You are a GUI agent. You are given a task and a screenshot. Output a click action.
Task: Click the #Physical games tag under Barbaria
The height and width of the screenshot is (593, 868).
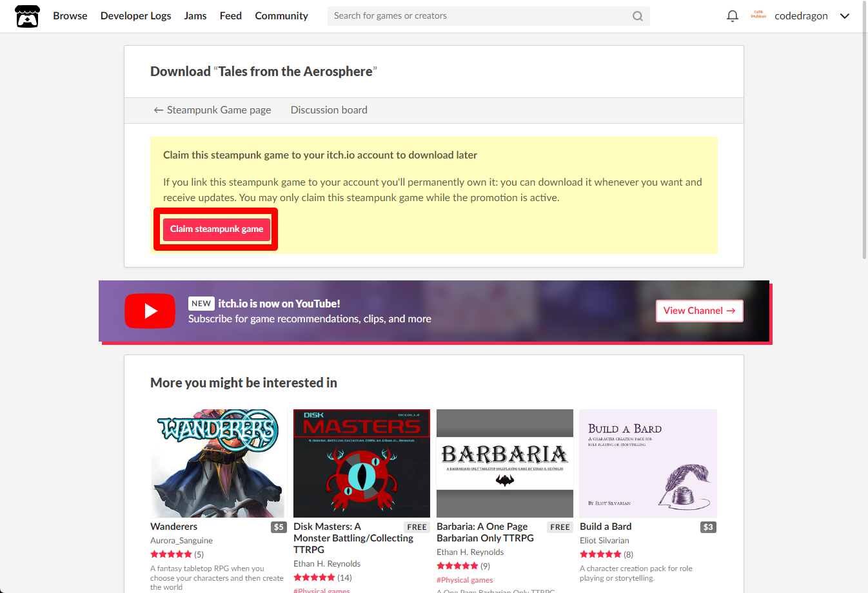465,580
